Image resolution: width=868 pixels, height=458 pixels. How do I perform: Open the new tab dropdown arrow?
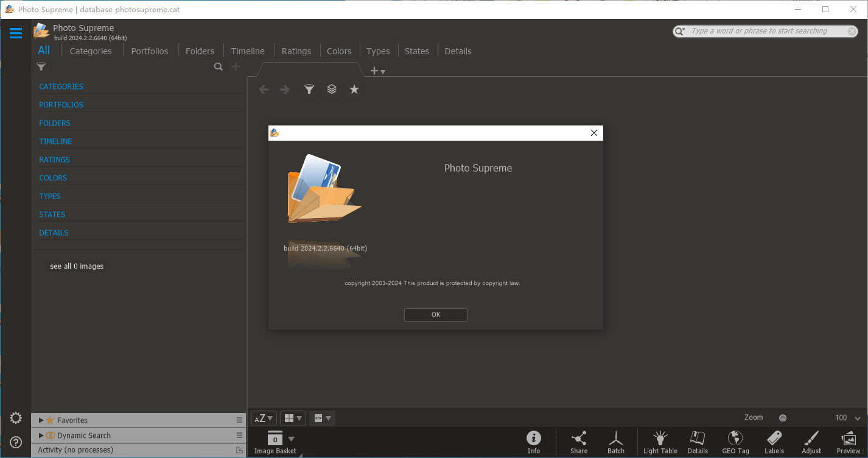coord(383,72)
